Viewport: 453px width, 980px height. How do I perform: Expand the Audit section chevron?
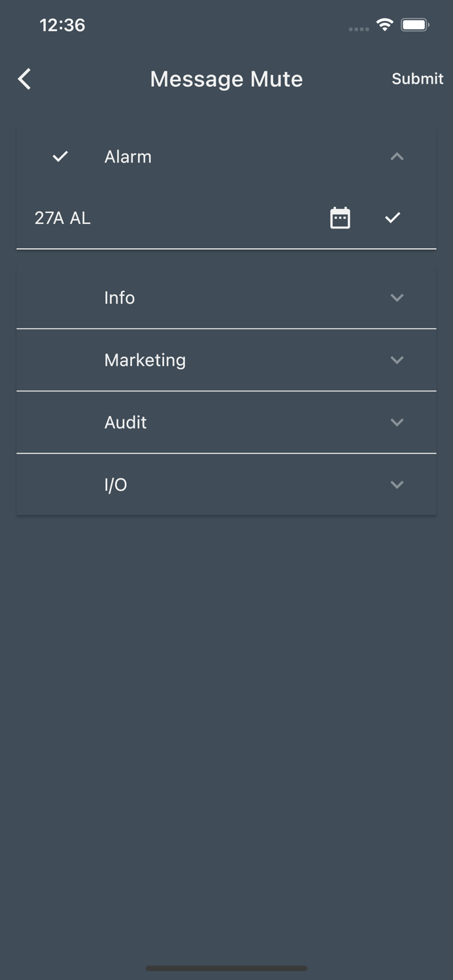pos(397,422)
